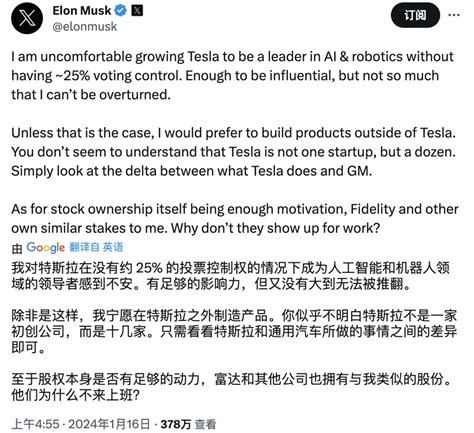Click the 查看 views label
Screen dimensions: 474x433
205,424
